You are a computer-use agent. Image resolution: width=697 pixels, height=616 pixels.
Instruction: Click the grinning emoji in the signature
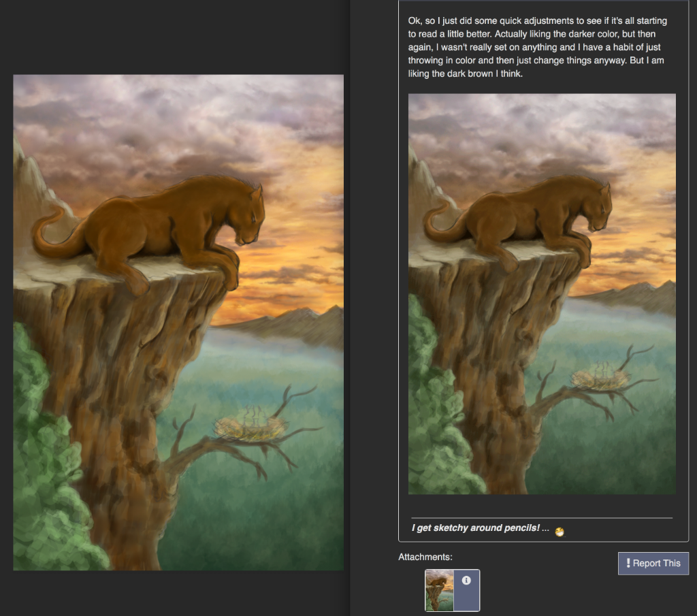[560, 532]
